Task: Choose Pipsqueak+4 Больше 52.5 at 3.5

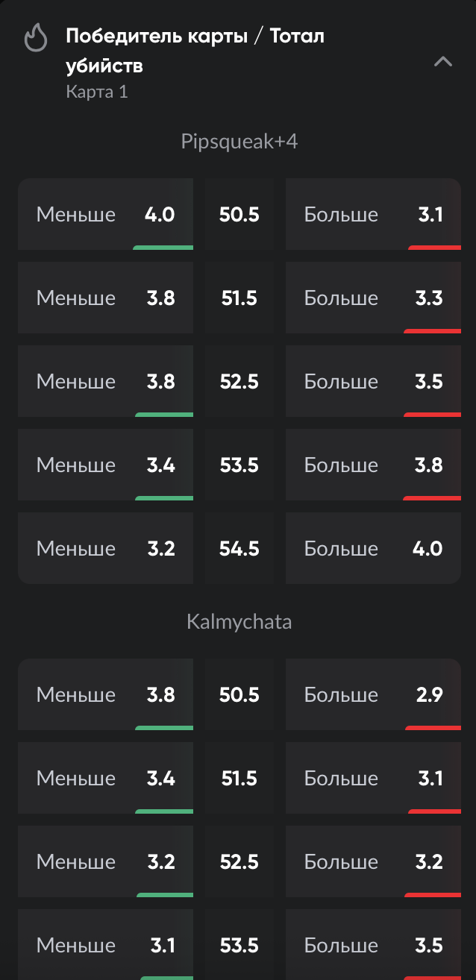Action: (373, 382)
